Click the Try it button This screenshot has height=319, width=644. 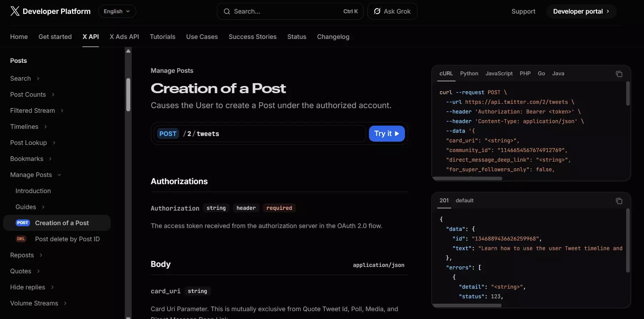387,133
